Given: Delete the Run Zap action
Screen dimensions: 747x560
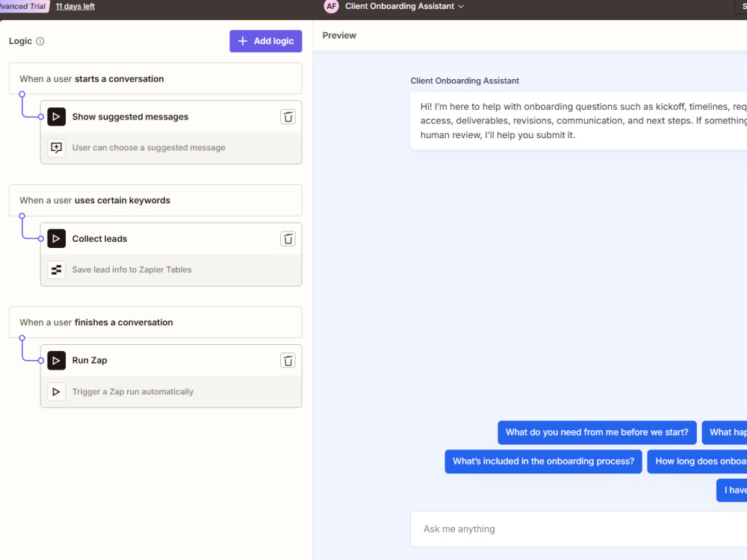Looking at the screenshot, I should [x=288, y=361].
